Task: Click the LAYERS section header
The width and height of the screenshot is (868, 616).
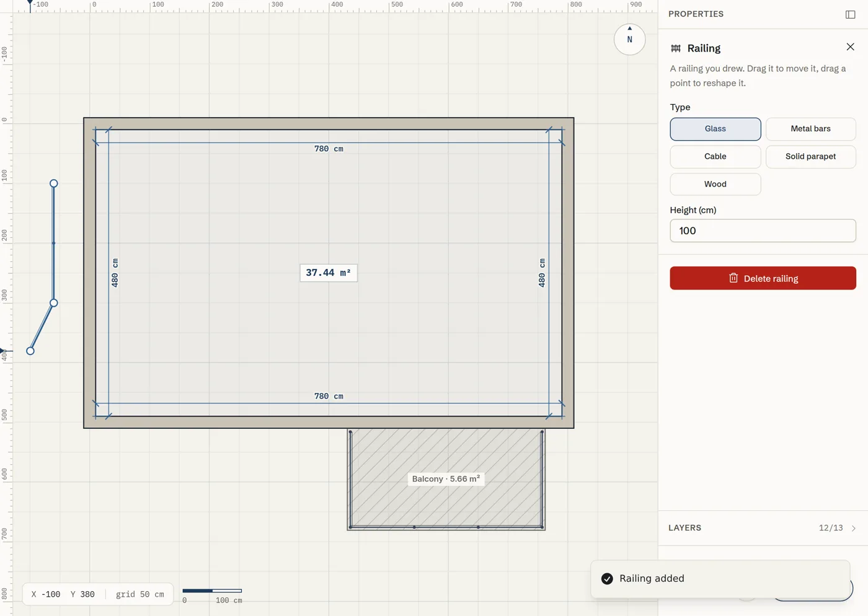Action: pos(684,528)
